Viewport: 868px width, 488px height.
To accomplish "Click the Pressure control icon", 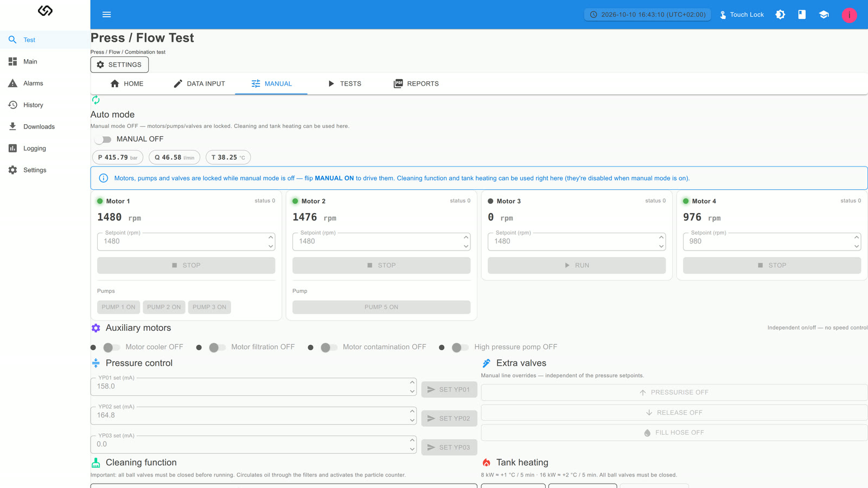I will 96,363.
